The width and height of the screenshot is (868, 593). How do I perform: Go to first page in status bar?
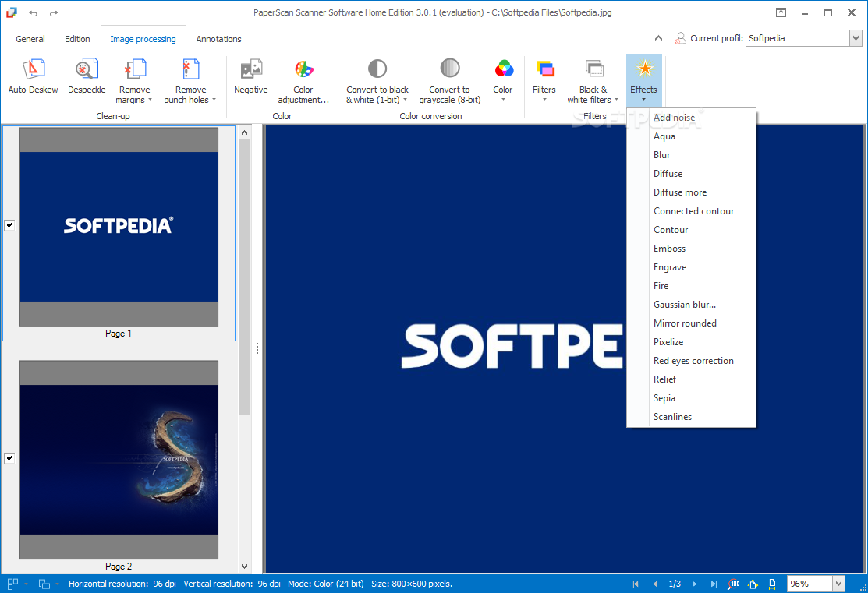click(x=636, y=584)
